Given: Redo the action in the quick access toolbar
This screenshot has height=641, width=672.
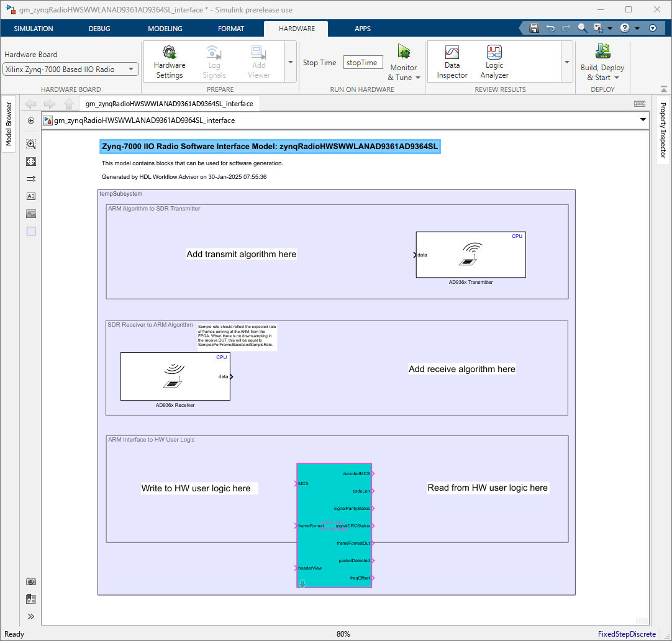Looking at the screenshot, I should (x=566, y=29).
